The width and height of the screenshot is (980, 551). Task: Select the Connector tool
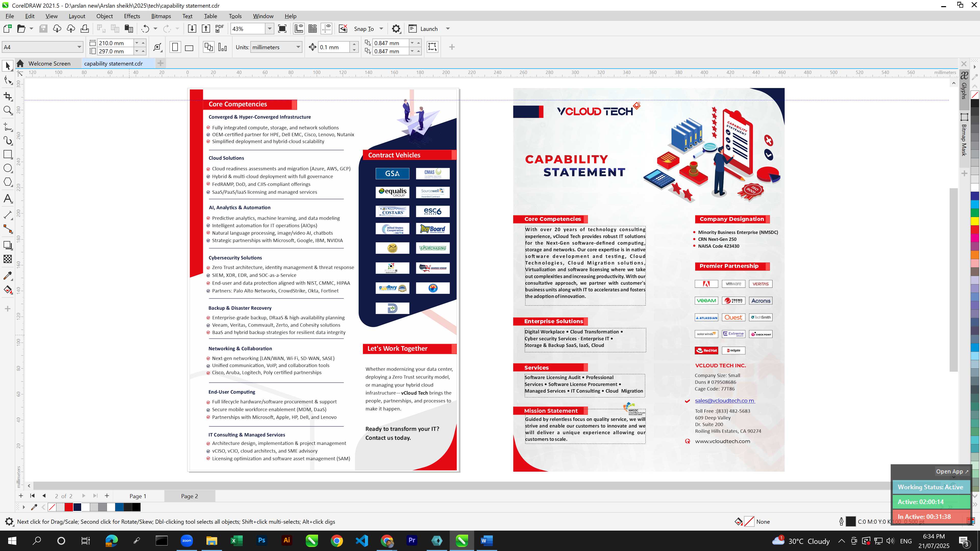coord(8,229)
